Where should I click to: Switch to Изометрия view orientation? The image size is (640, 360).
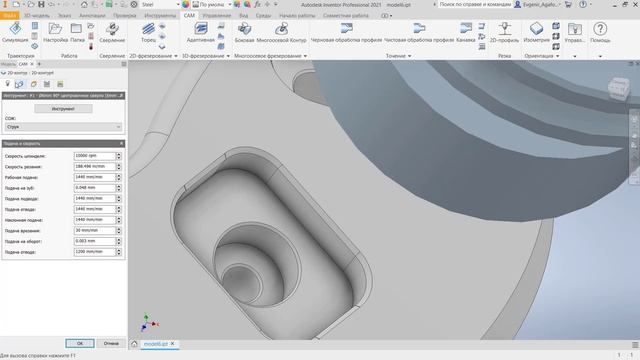pyautogui.click(x=536, y=33)
